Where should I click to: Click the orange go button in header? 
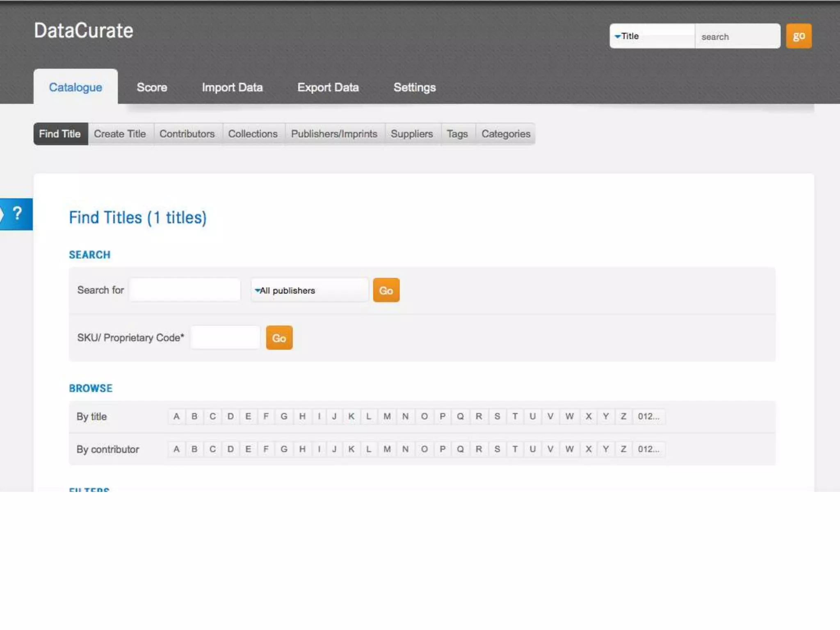click(798, 36)
